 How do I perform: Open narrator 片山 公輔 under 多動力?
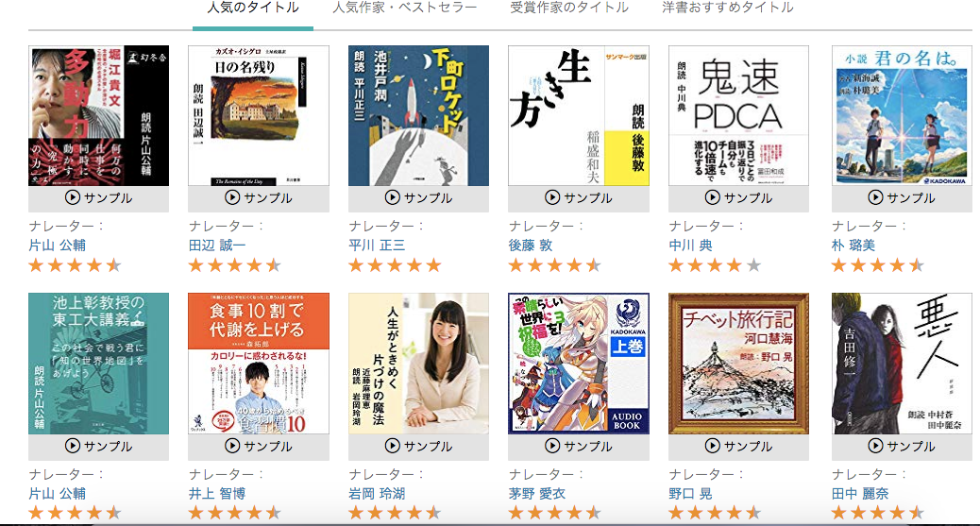(x=58, y=246)
